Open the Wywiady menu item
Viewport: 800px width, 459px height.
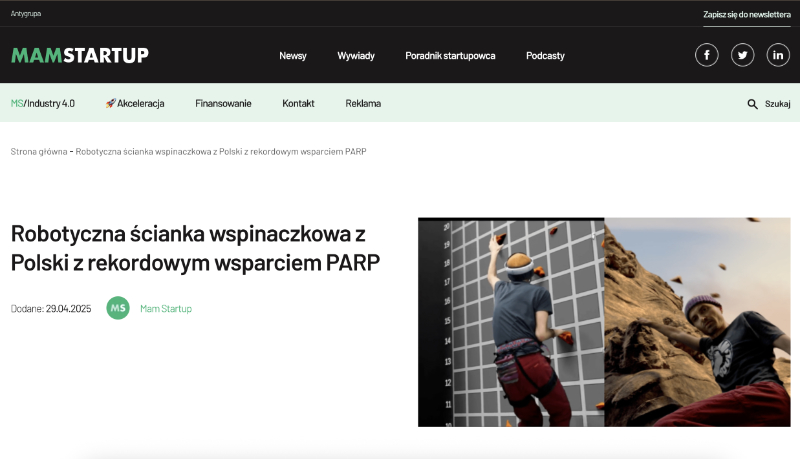click(356, 56)
